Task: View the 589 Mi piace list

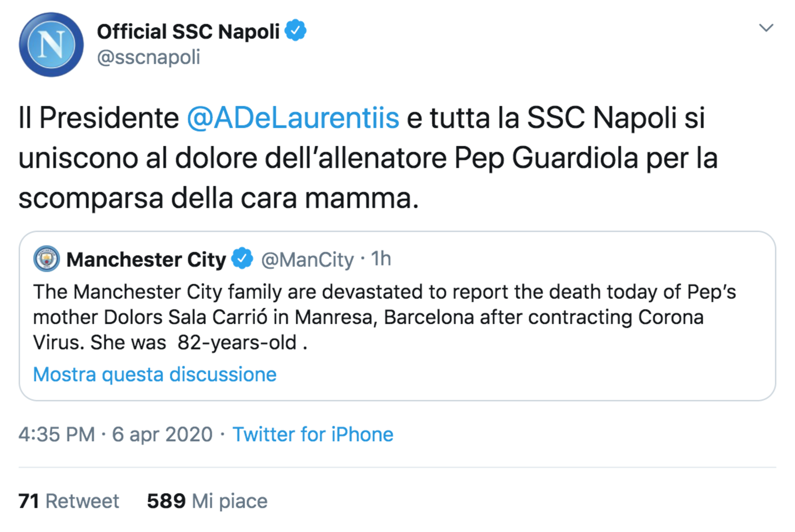Action: 207,501
